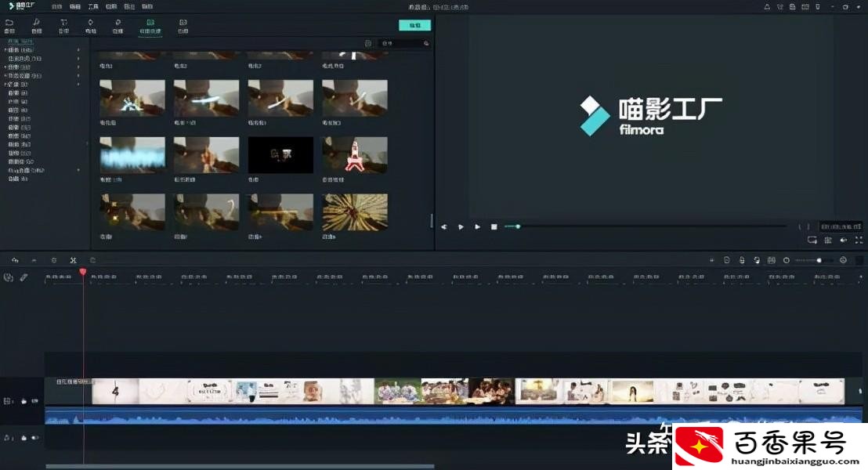Open the preview volume icon
The image size is (868, 470).
(843, 240)
